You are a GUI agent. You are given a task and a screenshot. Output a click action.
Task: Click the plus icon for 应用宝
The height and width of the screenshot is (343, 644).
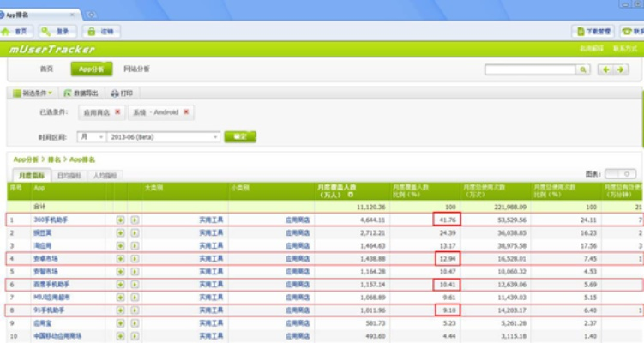coord(120,323)
